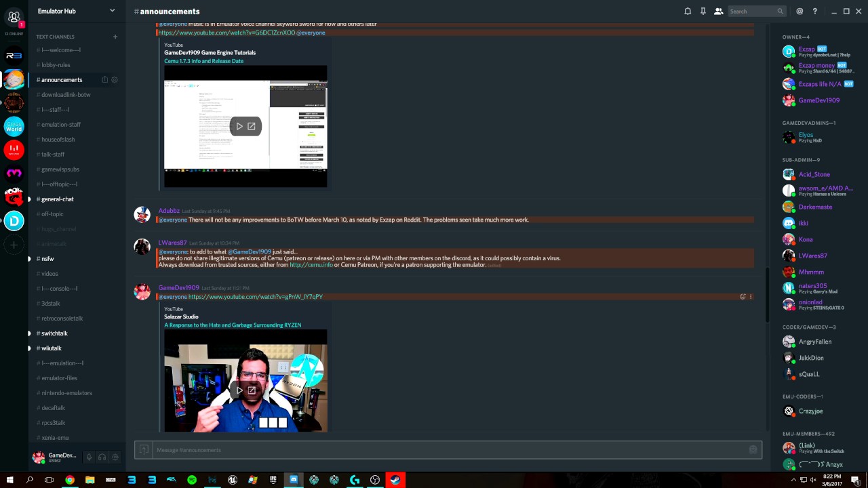This screenshot has width=868, height=488.
Task: Open recent mentions @ icon
Action: coord(800,11)
